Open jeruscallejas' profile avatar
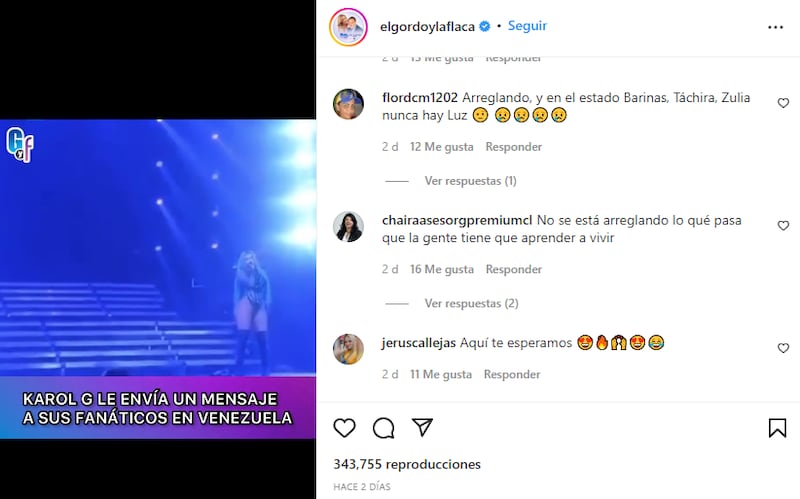 (348, 349)
